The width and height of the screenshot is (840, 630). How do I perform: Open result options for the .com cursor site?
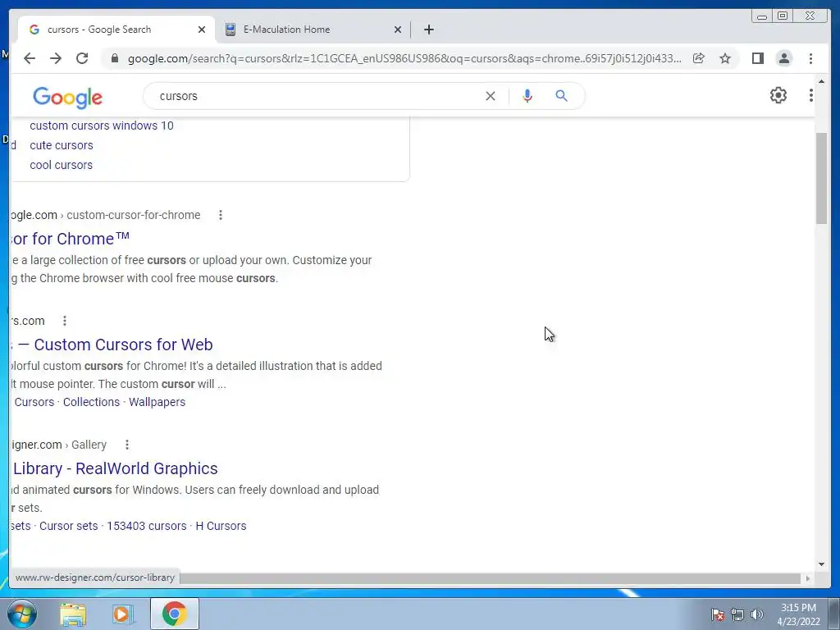pyautogui.click(x=64, y=321)
